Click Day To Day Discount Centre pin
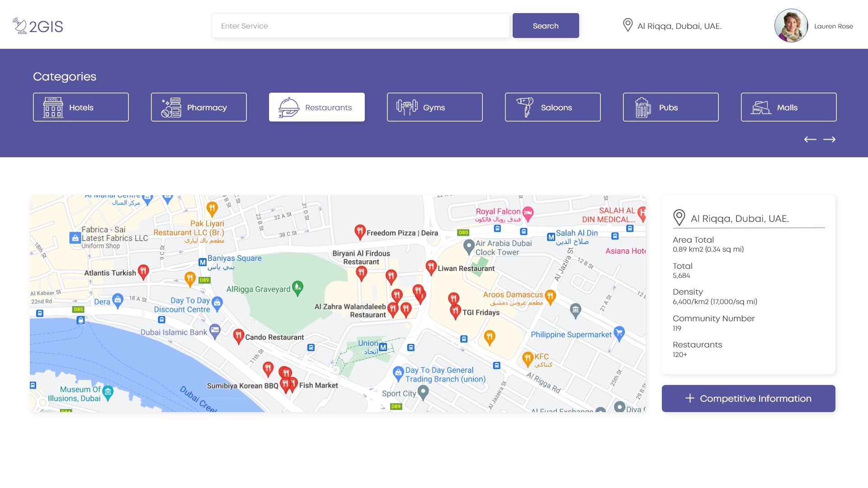Screen dimensions: 868x488 [217, 304]
